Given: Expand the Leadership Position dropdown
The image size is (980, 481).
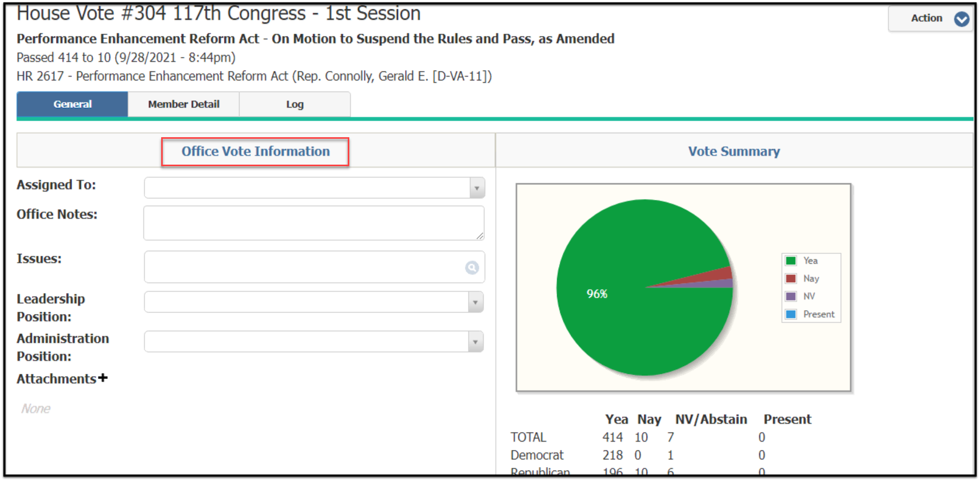Looking at the screenshot, I should pos(475,302).
